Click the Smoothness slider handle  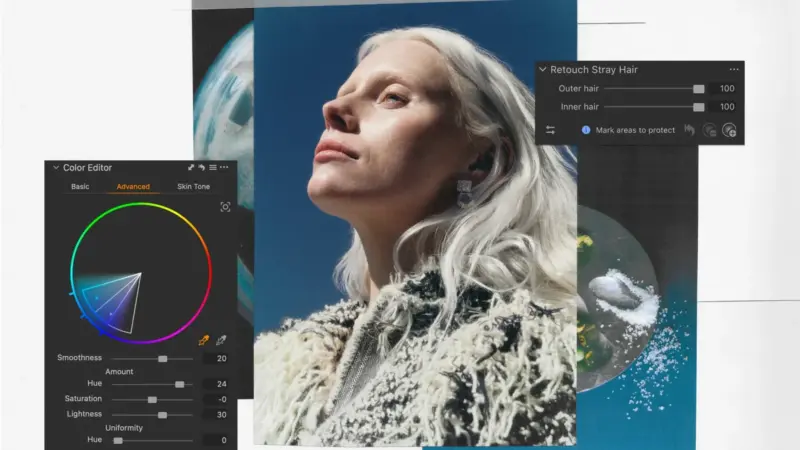tap(162, 359)
